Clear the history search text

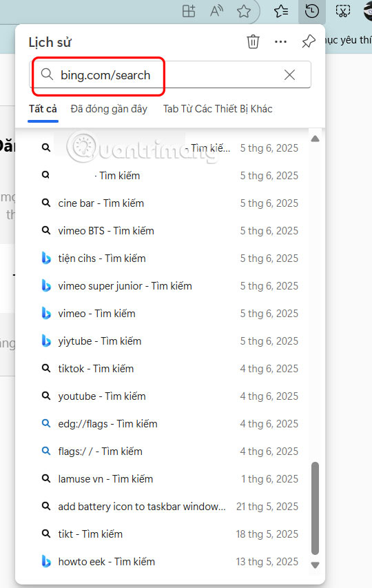(289, 74)
